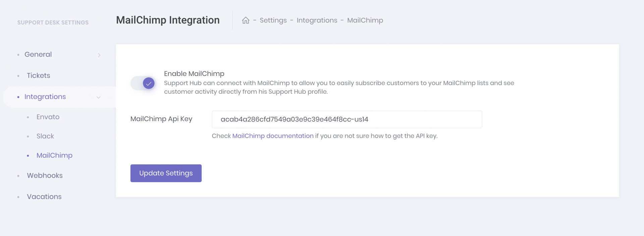Screen dimensions: 644x236
Task: Click the Support Hub description paragraph
Action: pos(339,87)
